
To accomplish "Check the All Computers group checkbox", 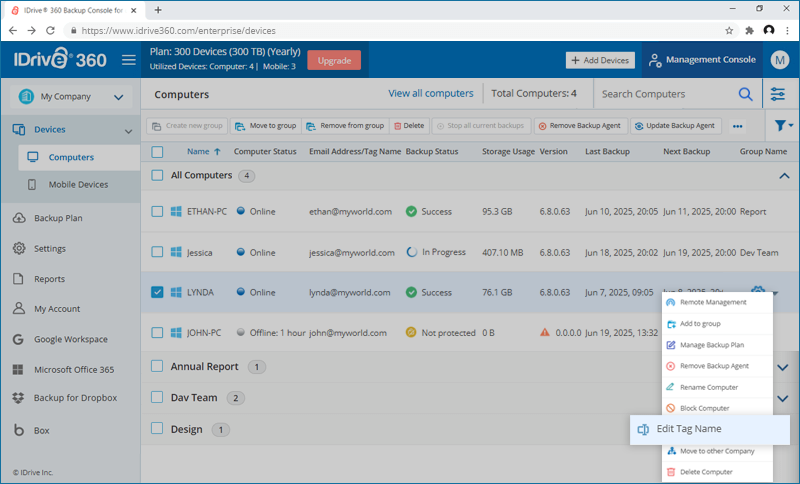I will point(157,175).
